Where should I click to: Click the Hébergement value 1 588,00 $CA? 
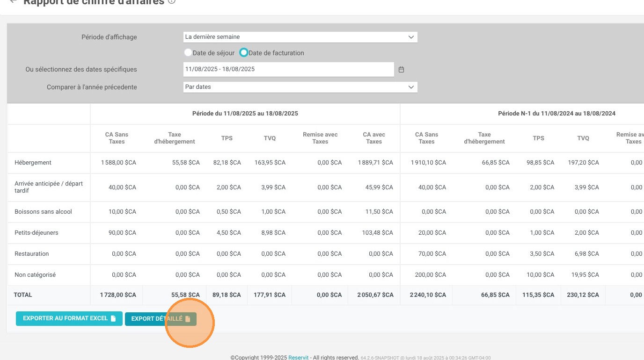point(118,163)
